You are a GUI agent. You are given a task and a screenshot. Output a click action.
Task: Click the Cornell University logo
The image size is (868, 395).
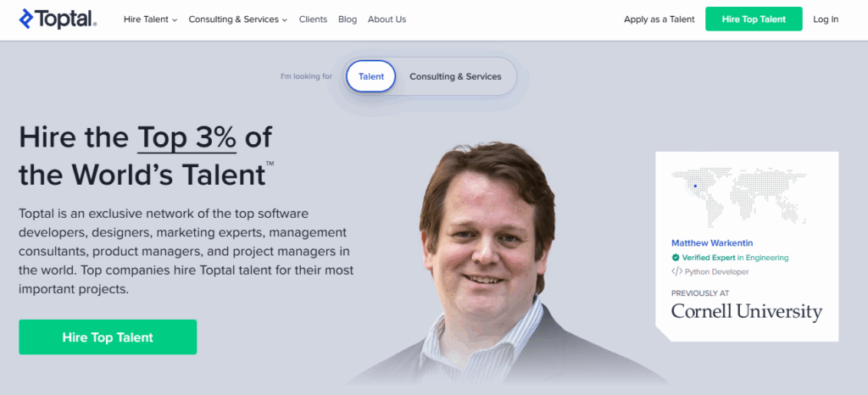click(x=746, y=312)
